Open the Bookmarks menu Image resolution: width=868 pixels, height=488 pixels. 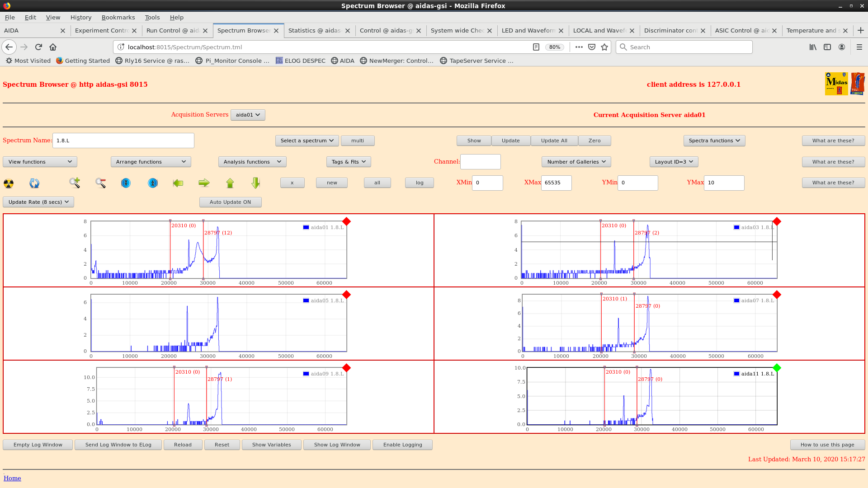click(118, 17)
